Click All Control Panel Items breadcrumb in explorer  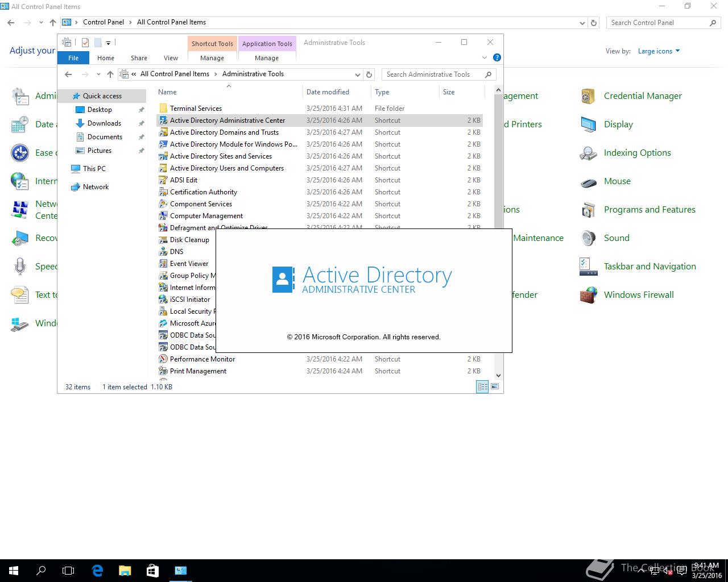click(x=175, y=74)
